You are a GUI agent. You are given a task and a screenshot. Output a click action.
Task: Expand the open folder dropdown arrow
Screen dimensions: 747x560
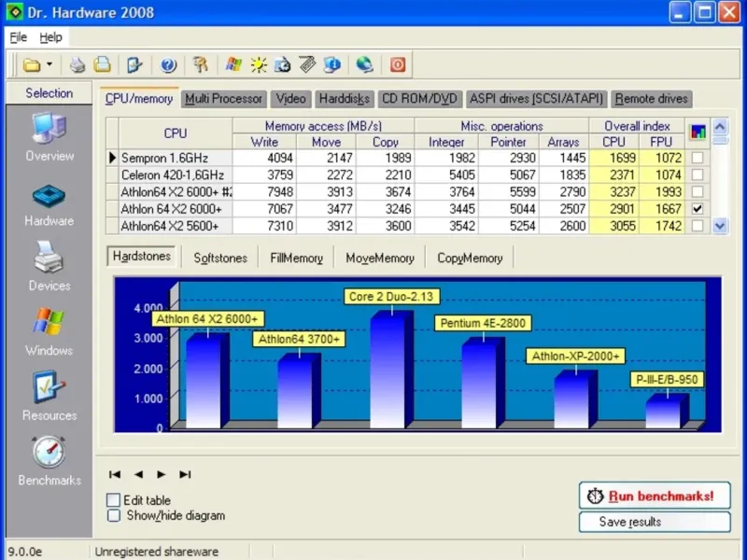(49, 64)
